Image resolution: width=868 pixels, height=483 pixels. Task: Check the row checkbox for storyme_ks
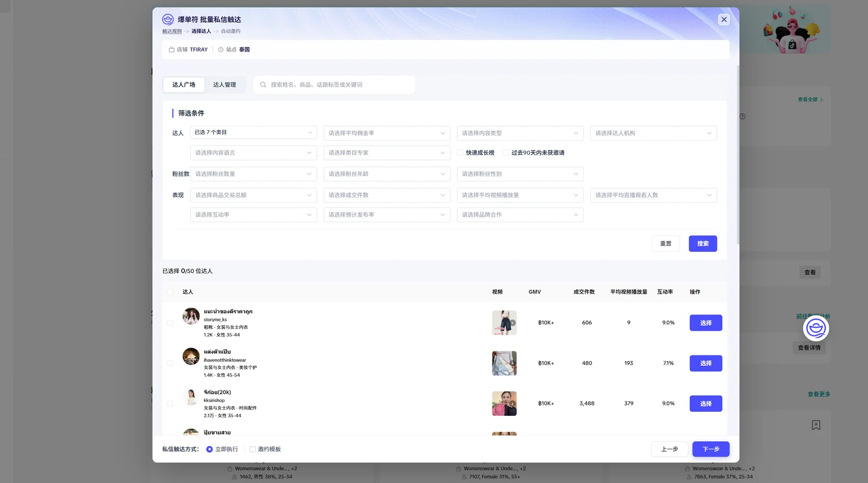[x=170, y=323]
